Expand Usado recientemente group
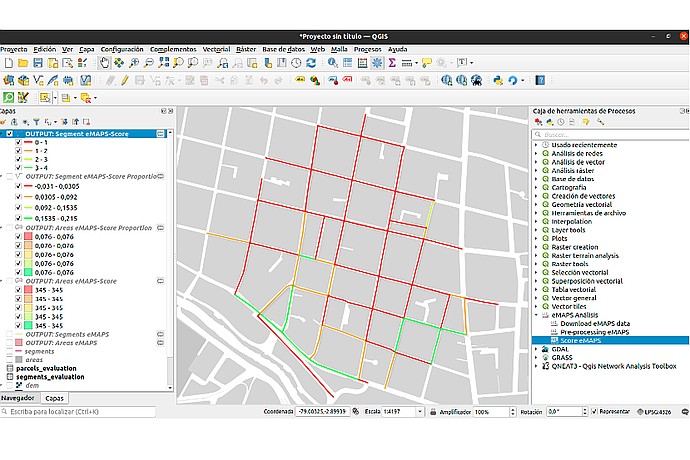Screen dimensions: 690x460 536,145
